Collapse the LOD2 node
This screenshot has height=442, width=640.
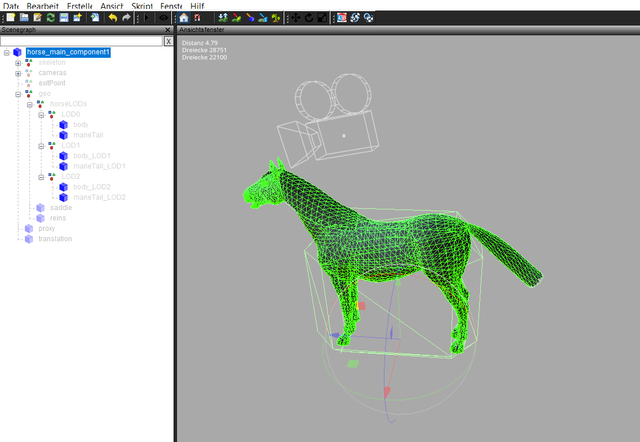tap(41, 177)
